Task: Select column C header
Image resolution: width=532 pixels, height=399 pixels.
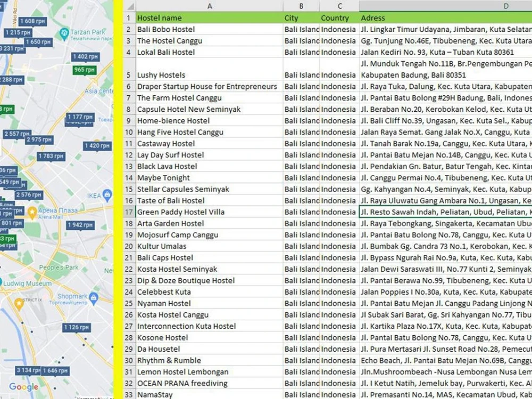Action: [x=339, y=6]
